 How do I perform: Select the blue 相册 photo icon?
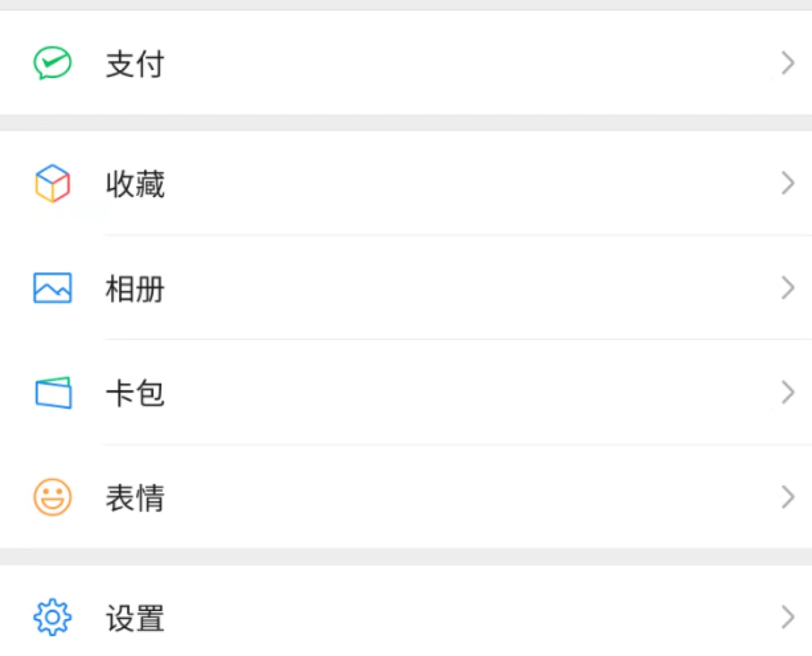click(x=52, y=288)
